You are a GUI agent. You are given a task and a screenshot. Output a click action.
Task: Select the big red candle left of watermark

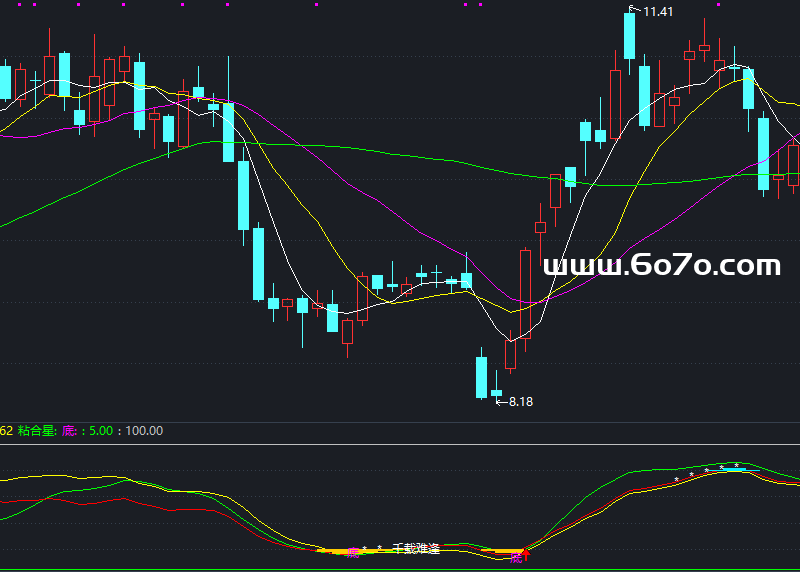[x=525, y=294]
